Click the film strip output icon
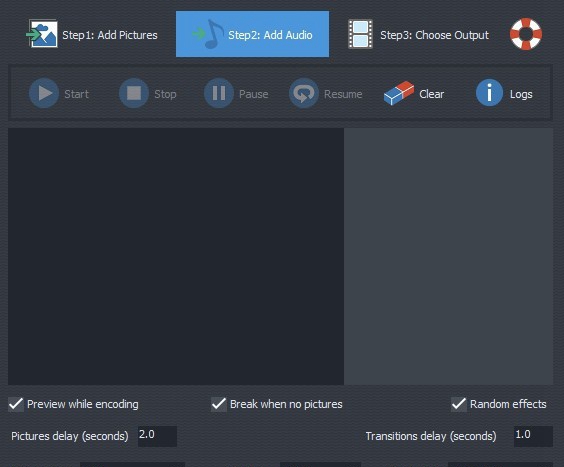The width and height of the screenshot is (564, 467). tap(360, 34)
